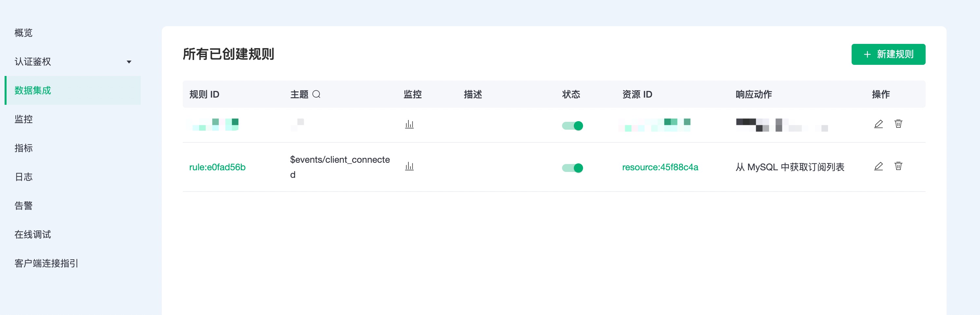Delete the first rule with its trash icon
The height and width of the screenshot is (315, 980).
click(898, 124)
